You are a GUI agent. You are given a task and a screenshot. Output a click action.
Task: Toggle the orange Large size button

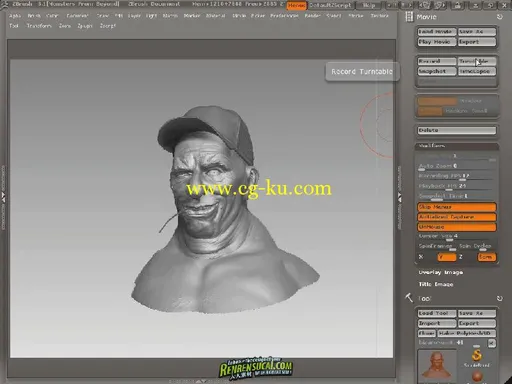click(x=430, y=111)
